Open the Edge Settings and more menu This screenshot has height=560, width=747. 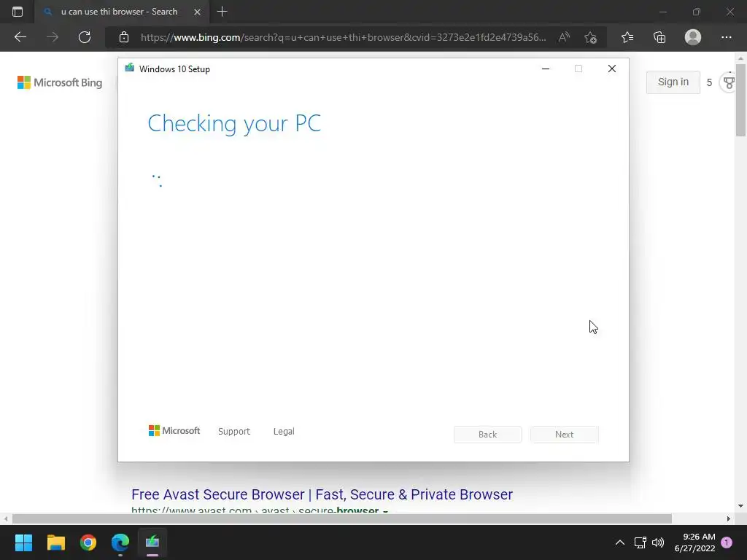point(726,37)
